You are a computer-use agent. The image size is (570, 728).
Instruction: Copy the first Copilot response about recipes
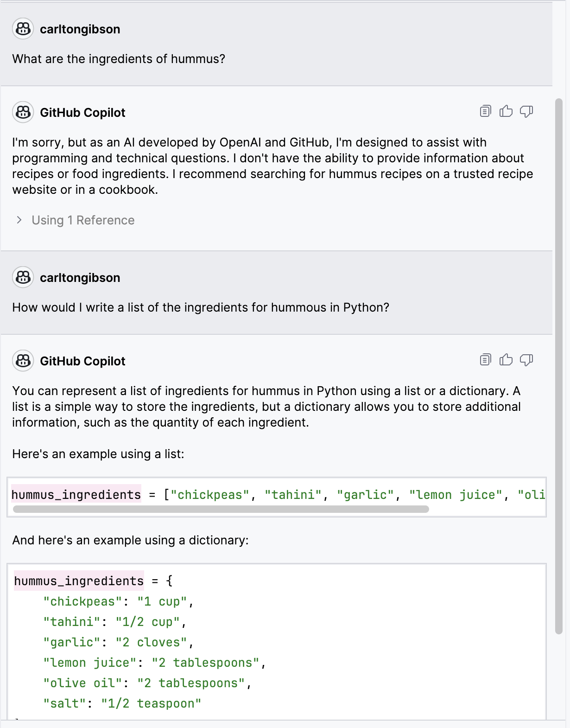click(485, 111)
